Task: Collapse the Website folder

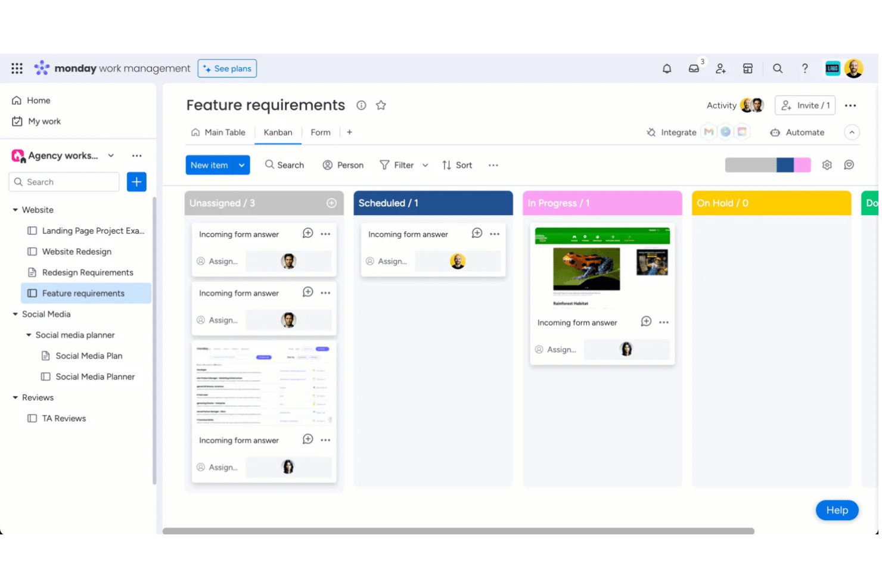Action: click(x=15, y=210)
